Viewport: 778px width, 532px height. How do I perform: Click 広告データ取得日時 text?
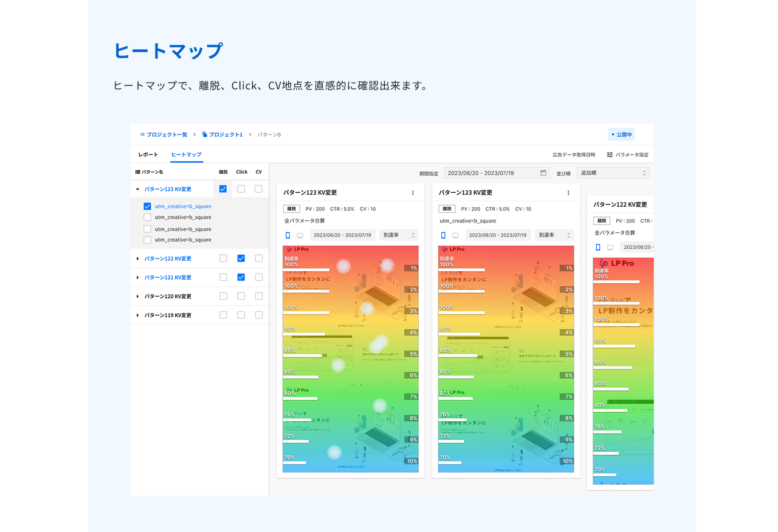[574, 155]
